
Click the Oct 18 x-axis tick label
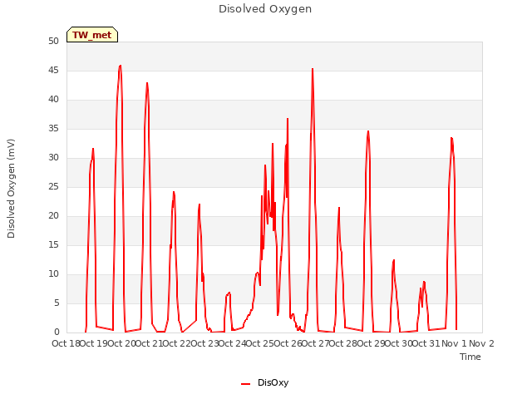[66, 343]
